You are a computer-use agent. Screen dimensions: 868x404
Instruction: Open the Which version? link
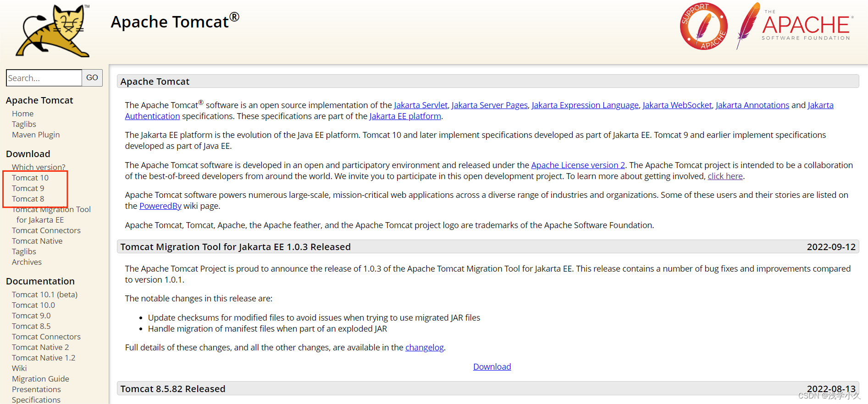39,167
